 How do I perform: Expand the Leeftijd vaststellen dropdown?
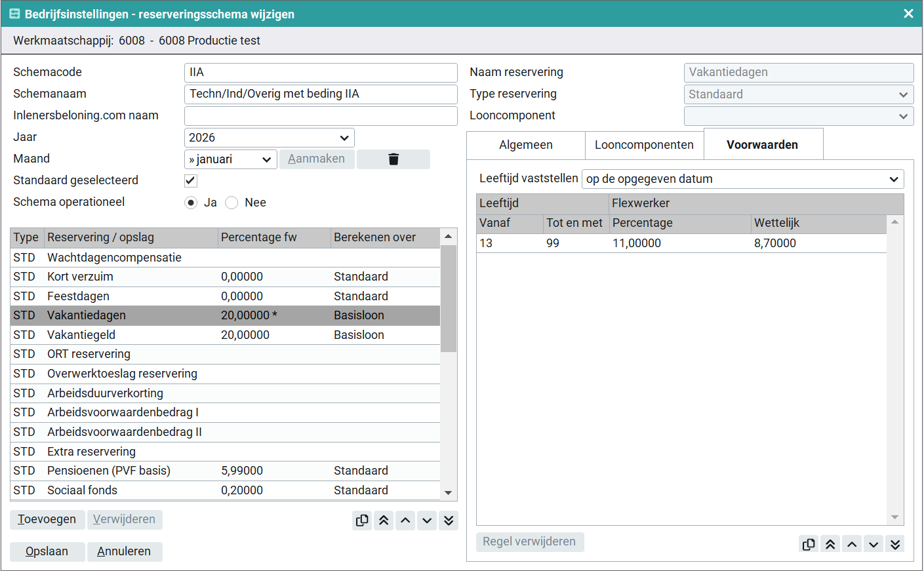(742, 179)
